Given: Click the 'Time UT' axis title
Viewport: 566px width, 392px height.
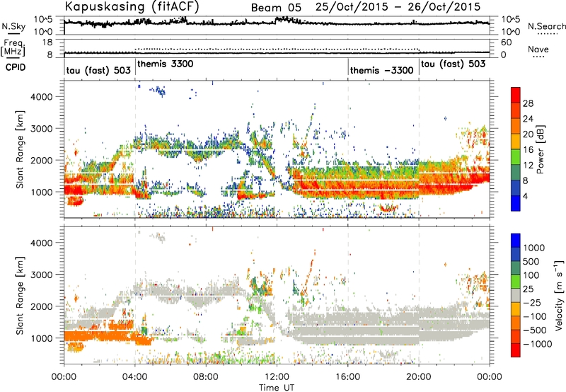Looking at the screenshot, I should [277, 388].
